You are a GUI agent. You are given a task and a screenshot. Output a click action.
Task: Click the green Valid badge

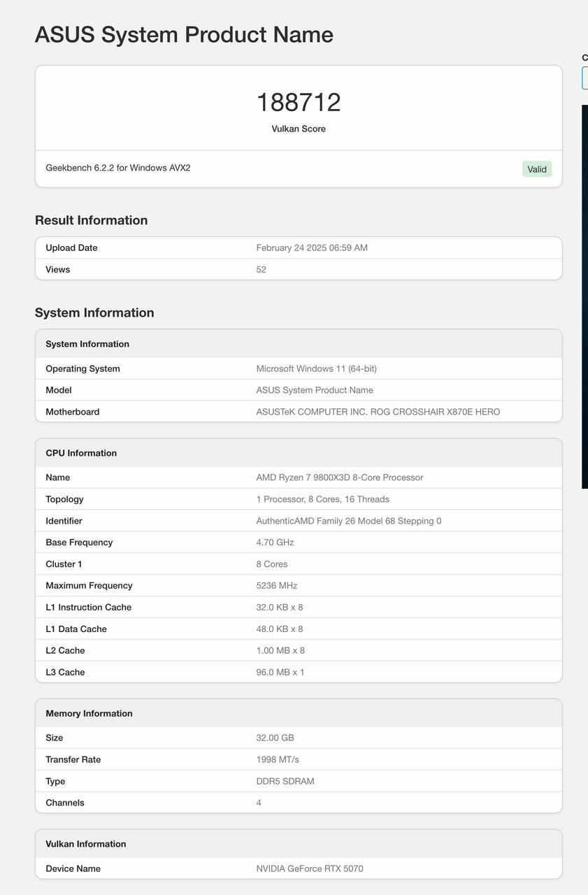tap(536, 169)
